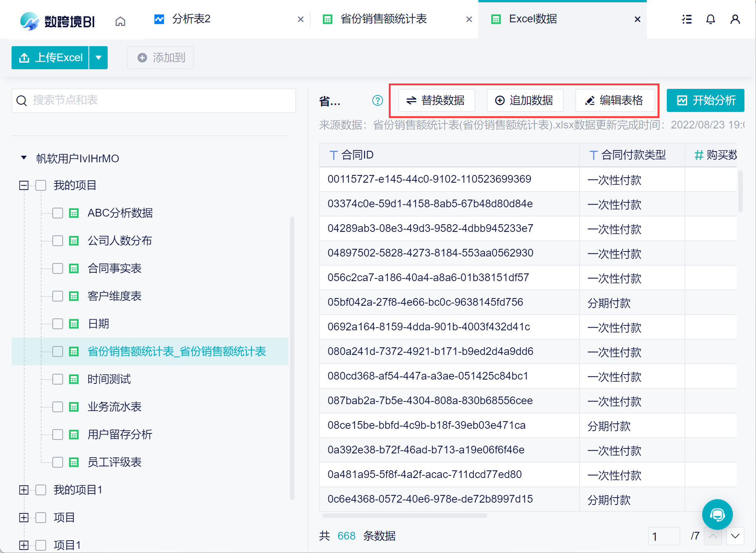The height and width of the screenshot is (553, 756).
Task: Click the help question mark icon
Action: 378,100
